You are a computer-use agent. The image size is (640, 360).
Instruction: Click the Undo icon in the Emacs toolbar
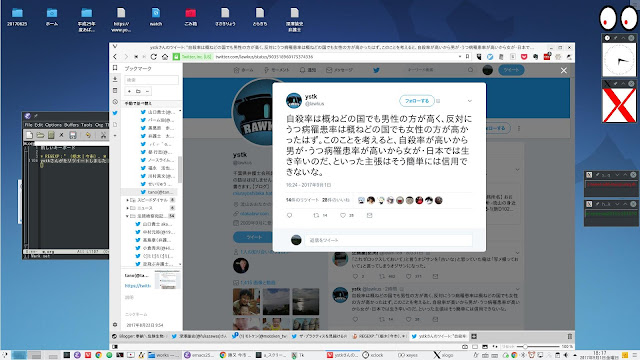pos(88,135)
